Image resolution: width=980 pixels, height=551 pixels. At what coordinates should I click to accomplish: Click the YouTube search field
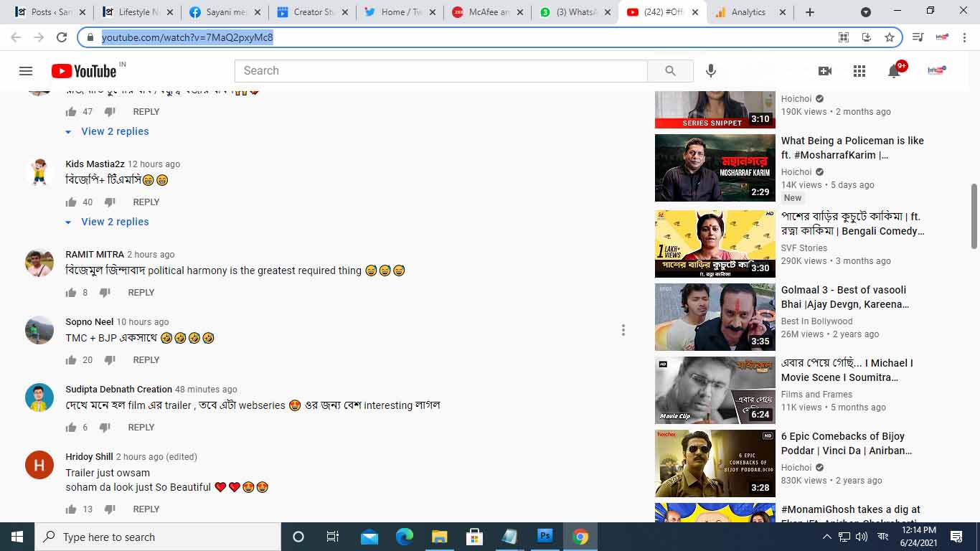point(441,71)
